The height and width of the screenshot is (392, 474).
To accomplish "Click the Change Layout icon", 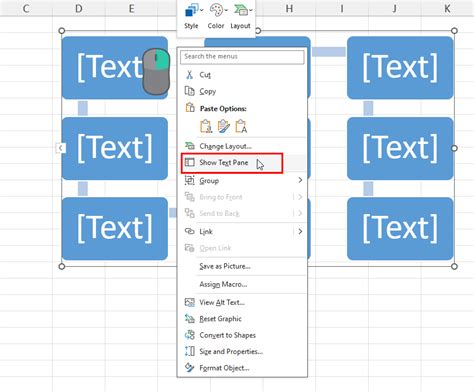I will tap(190, 146).
